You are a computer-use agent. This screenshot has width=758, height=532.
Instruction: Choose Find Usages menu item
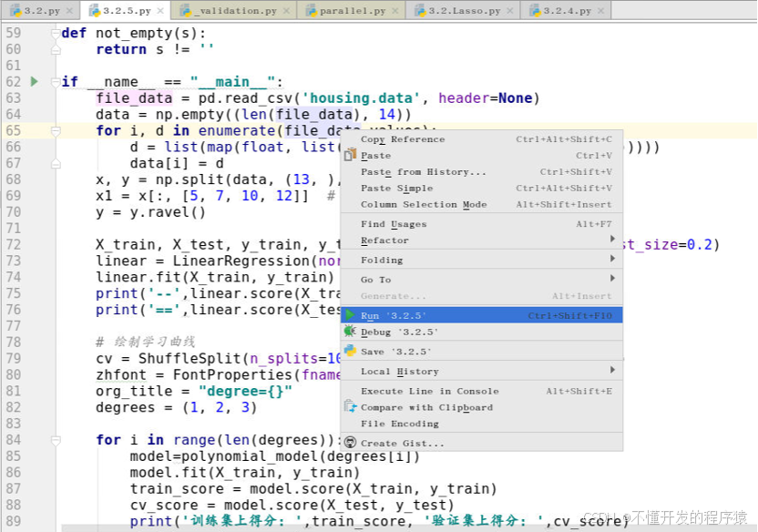481,224
